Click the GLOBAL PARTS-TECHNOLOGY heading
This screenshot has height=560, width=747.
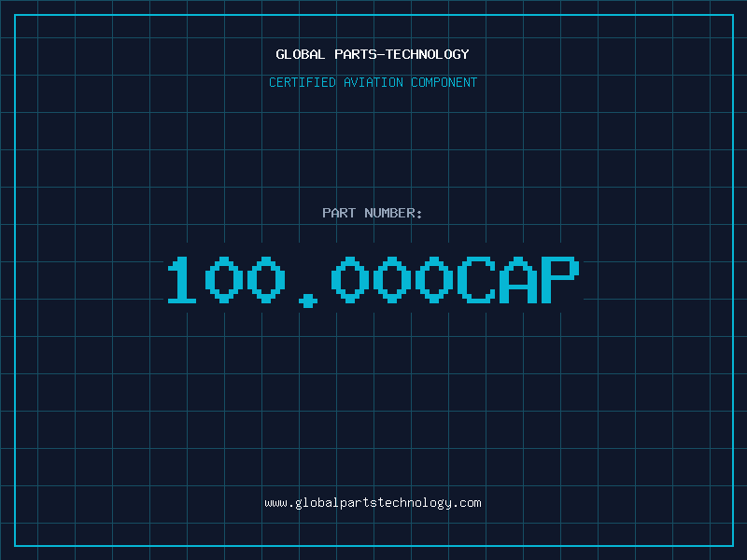pyautogui.click(x=373, y=54)
